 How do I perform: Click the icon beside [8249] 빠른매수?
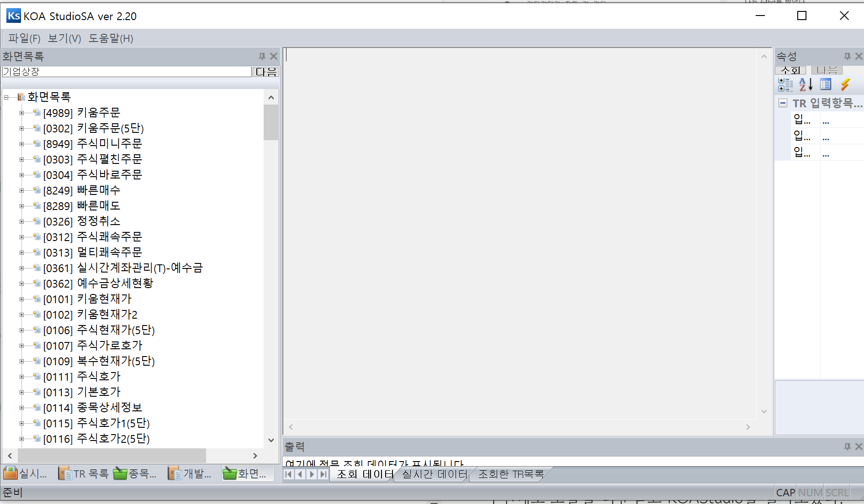pyautogui.click(x=37, y=190)
